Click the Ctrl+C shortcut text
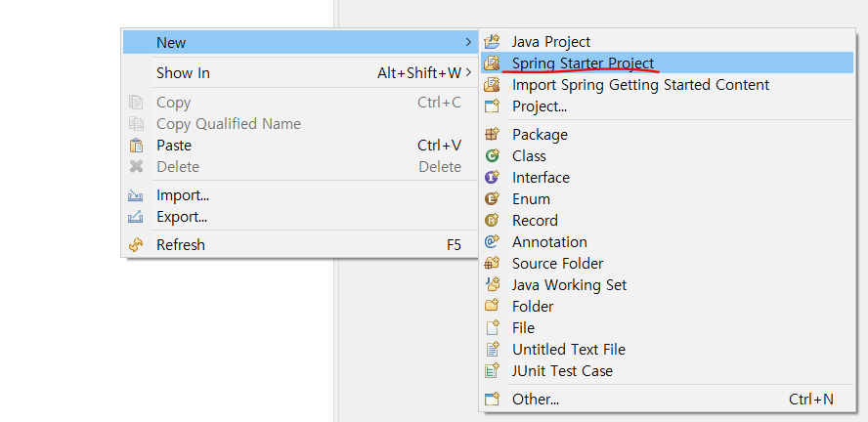Viewport: 868px width, 422px height. coord(439,103)
